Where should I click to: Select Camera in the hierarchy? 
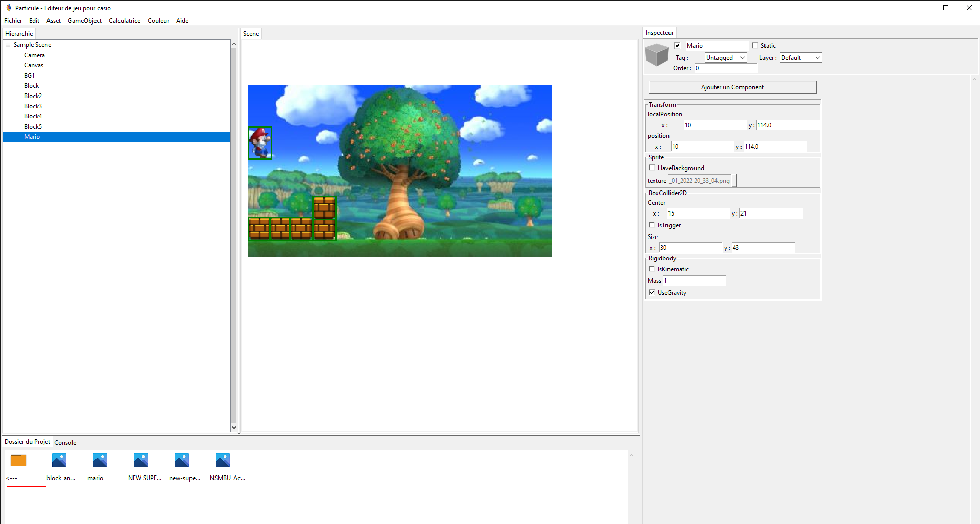(34, 55)
